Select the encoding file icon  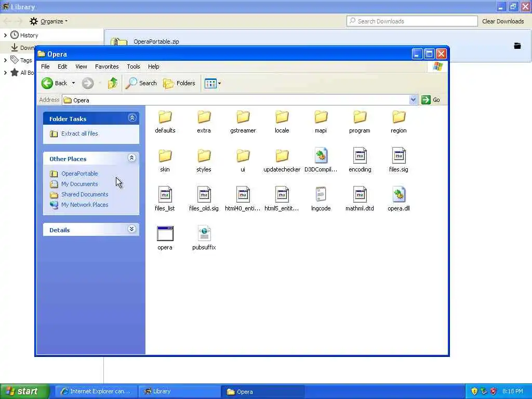coord(360,155)
